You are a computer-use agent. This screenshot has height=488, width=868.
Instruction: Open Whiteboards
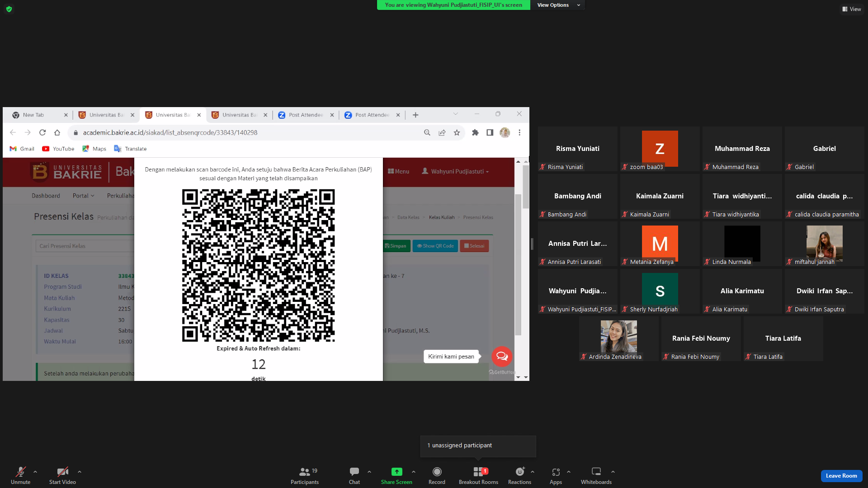[x=596, y=475]
